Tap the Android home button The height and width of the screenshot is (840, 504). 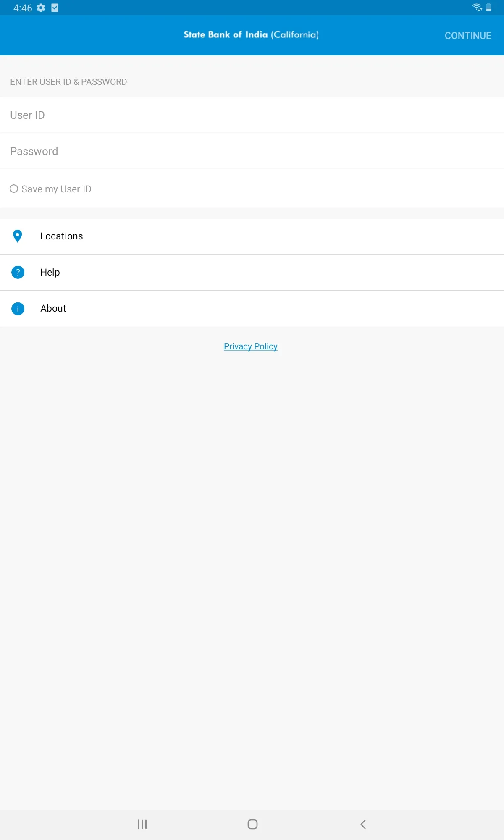click(252, 824)
